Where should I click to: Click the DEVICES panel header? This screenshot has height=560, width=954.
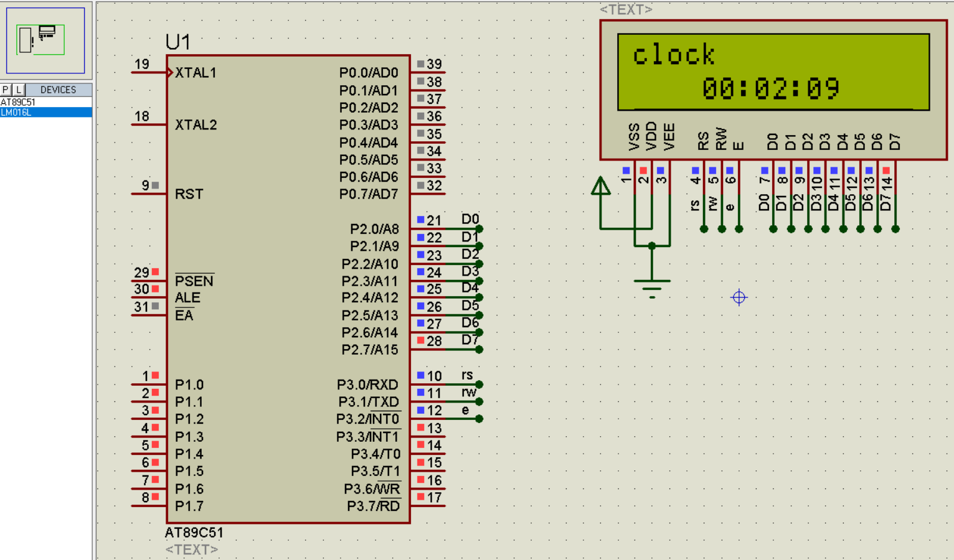pos(58,90)
